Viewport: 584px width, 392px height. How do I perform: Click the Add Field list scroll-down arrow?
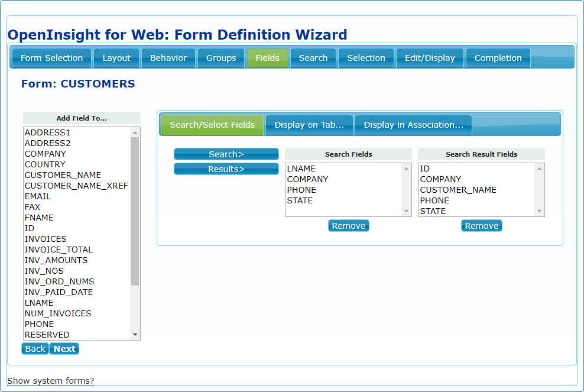click(135, 335)
